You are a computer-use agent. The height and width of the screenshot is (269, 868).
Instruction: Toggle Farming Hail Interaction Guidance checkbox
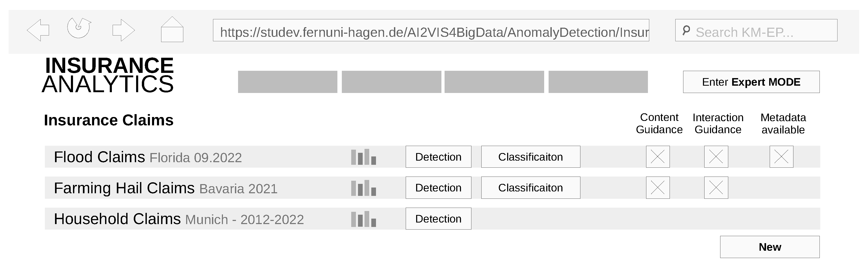(716, 188)
